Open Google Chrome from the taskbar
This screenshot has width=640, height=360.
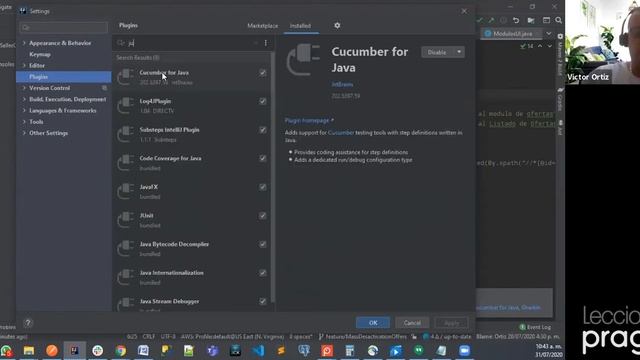(120, 351)
